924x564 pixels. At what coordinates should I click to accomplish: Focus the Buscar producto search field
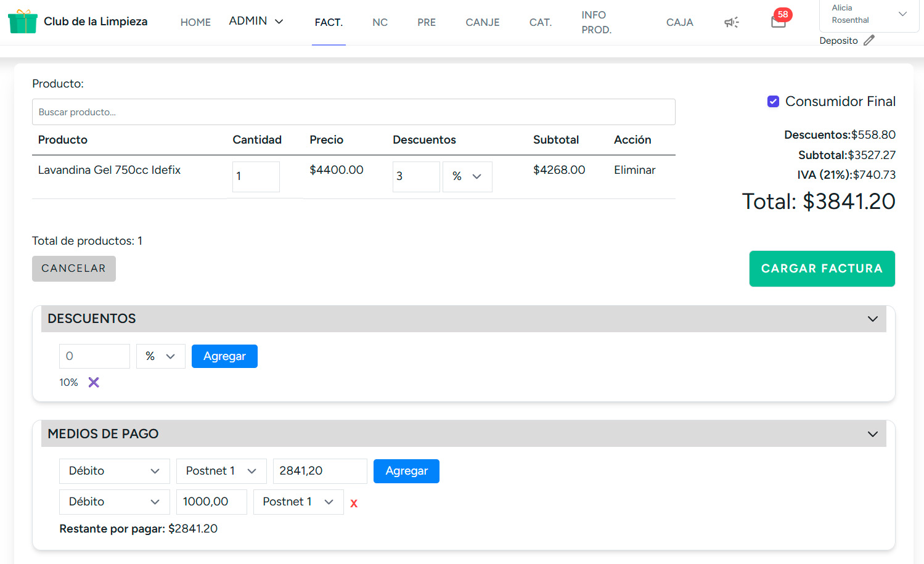tap(354, 112)
